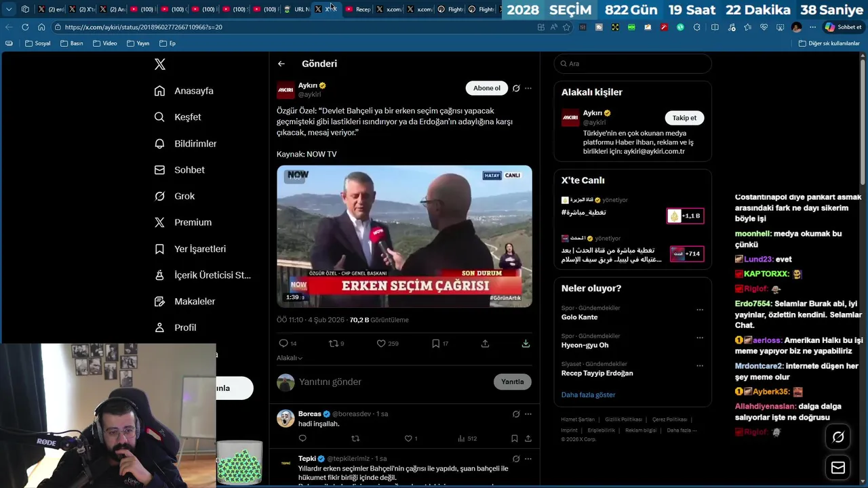
Task: Open Video bookmarks folder
Action: tap(104, 43)
